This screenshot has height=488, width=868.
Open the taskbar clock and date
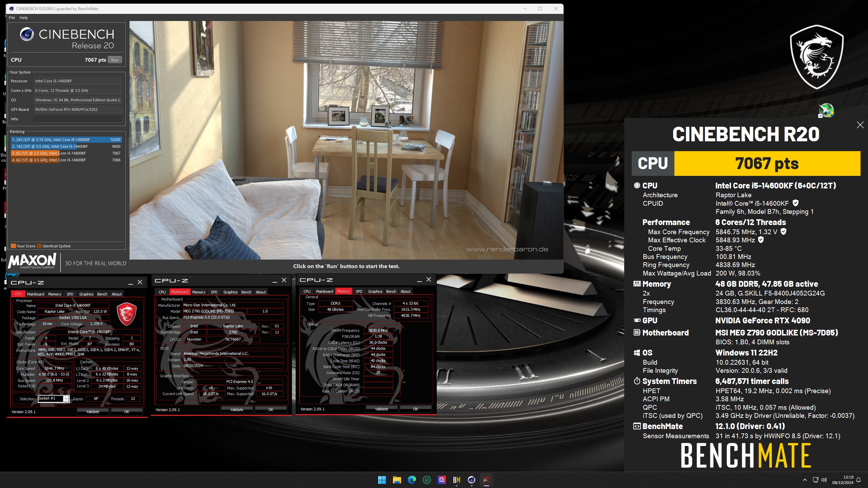(x=843, y=480)
